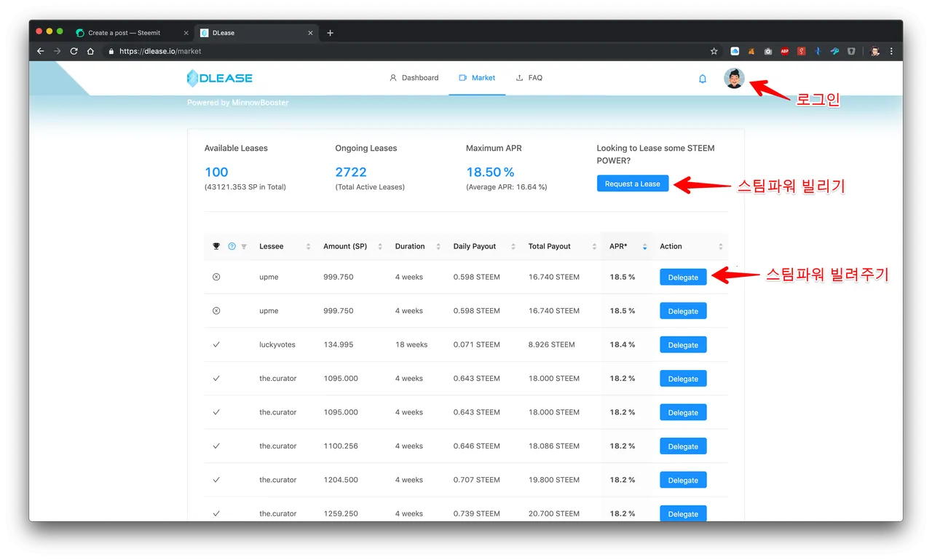Click the question mark help icon in table header

[232, 246]
